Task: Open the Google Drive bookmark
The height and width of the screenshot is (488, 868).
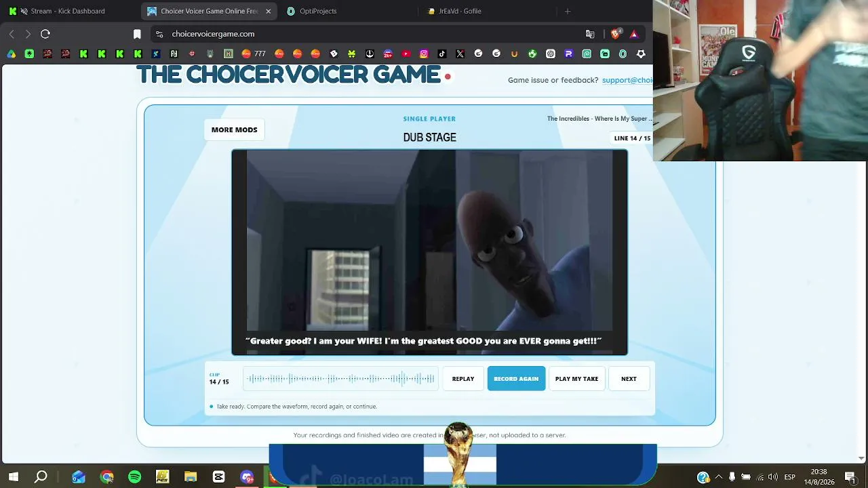Action: point(12,54)
